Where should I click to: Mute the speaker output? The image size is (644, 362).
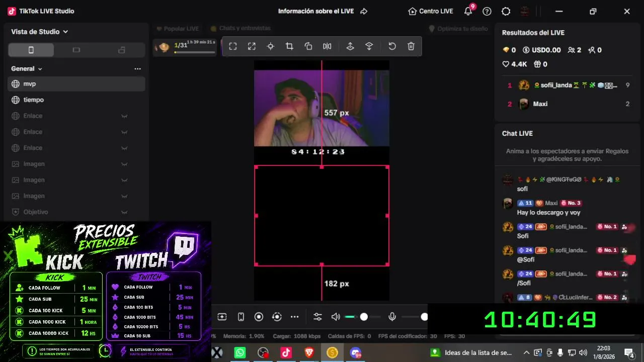point(336,317)
